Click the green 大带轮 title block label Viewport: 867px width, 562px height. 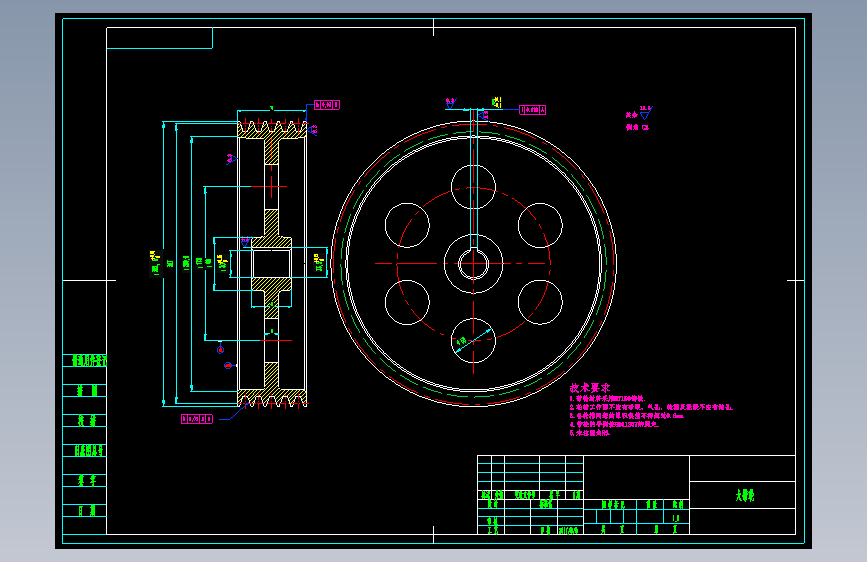point(744,495)
